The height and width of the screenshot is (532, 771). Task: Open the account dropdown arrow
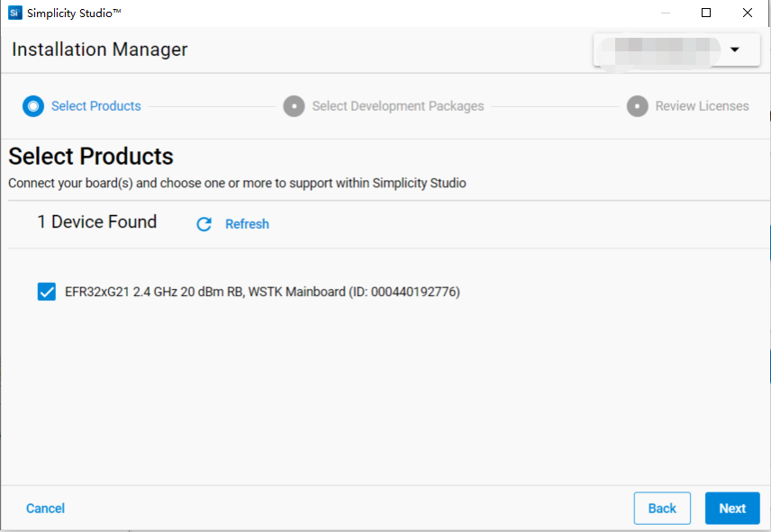734,50
